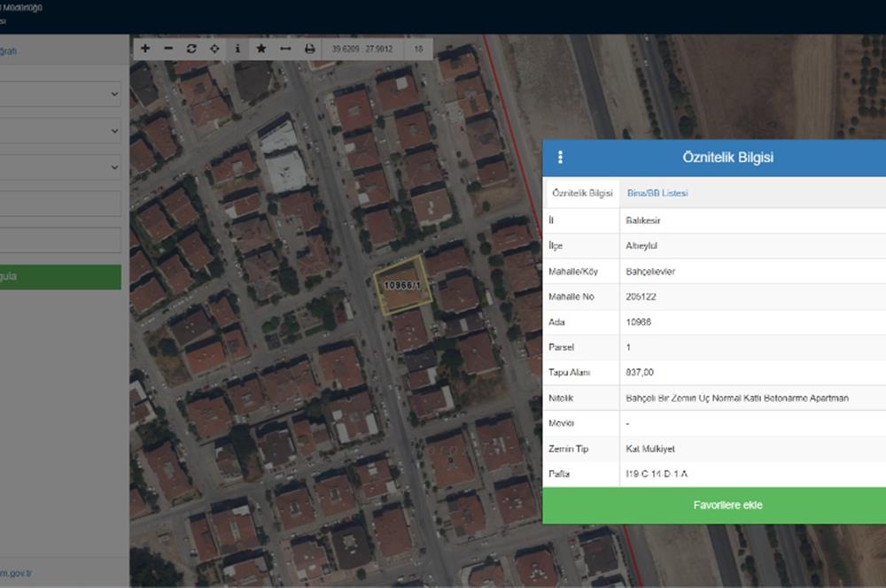The width and height of the screenshot is (886, 588).
Task: Expand the first dropdown in left panel
Action: (60, 94)
